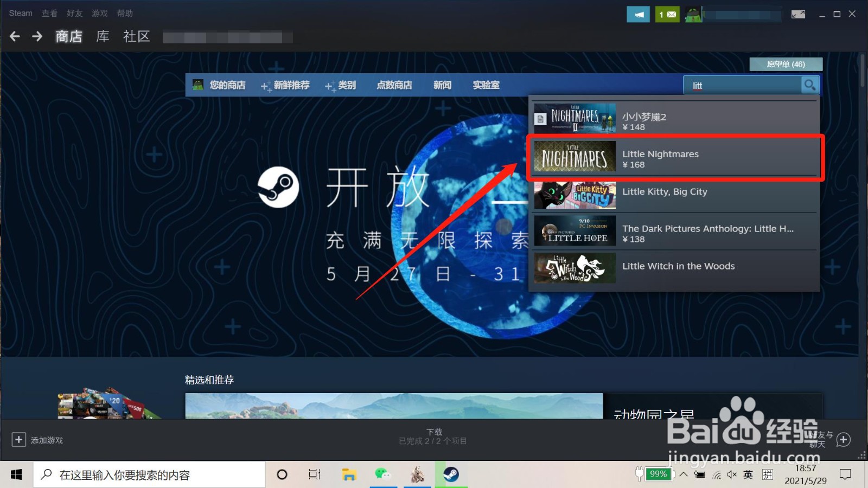The height and width of the screenshot is (488, 868).
Task: Open Windows Start menu
Action: tap(16, 475)
